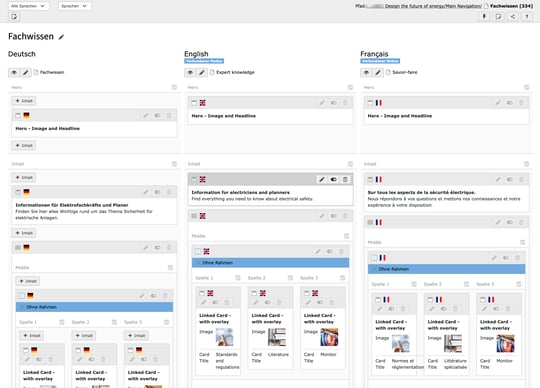Screen dimensions: 540x388
Task: Open UK flag menu on English Hero element
Action: (x=202, y=103)
